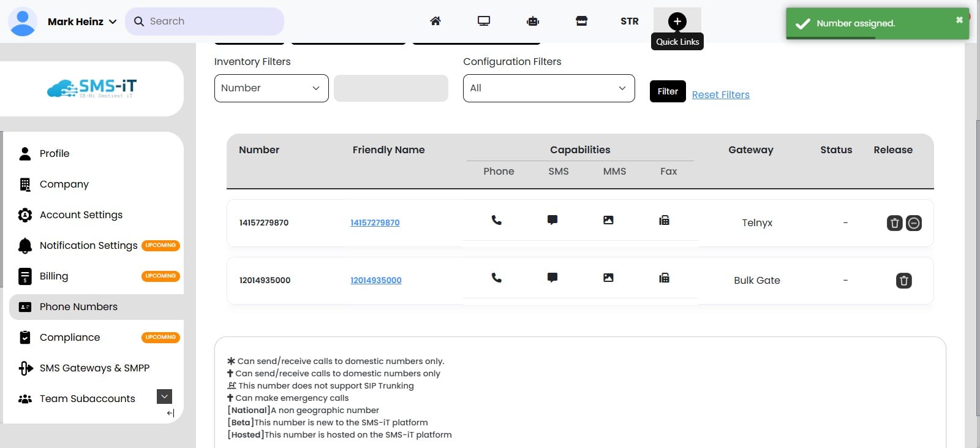This screenshot has width=980, height=448.
Task: Click phone capability icon for 12014935000
Action: (497, 278)
